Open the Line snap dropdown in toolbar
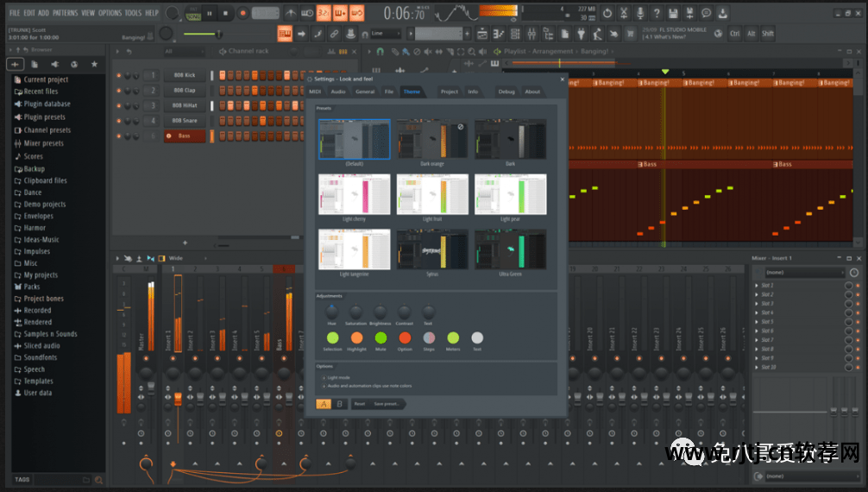868x492 pixels. [x=386, y=34]
